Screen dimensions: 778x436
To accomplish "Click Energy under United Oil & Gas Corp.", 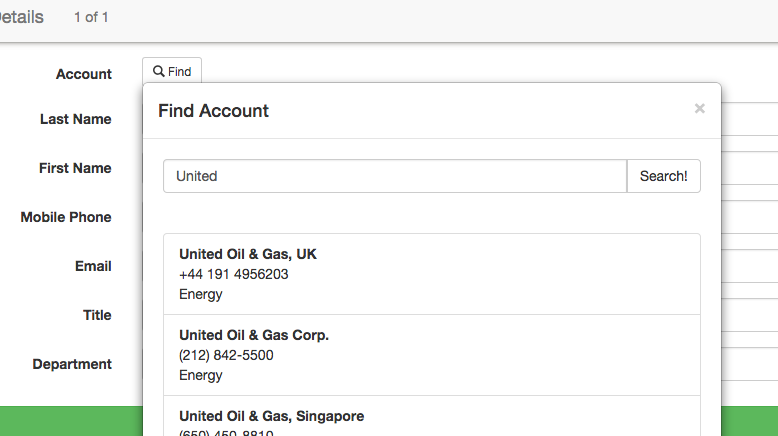I will pyautogui.click(x=200, y=375).
